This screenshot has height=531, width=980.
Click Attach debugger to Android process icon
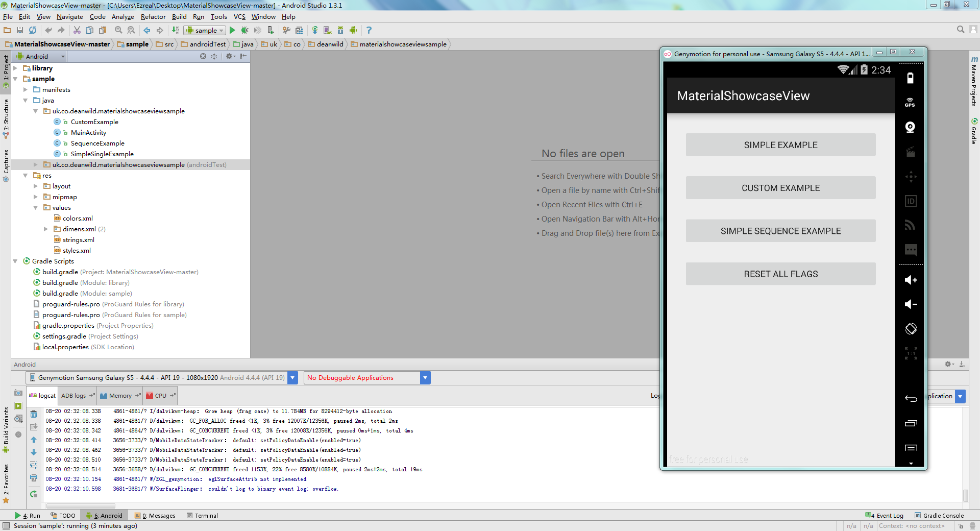tap(271, 30)
